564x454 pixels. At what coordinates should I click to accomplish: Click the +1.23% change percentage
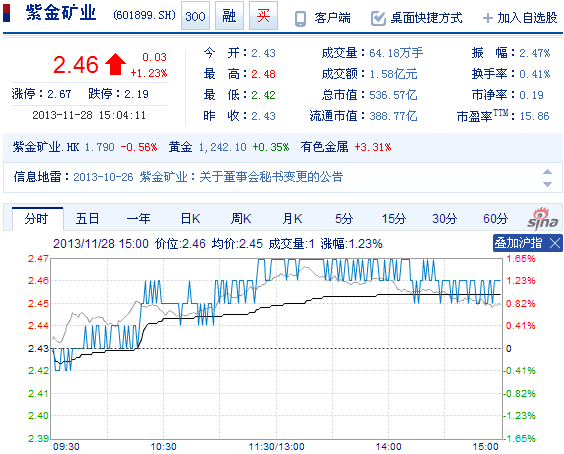click(149, 73)
